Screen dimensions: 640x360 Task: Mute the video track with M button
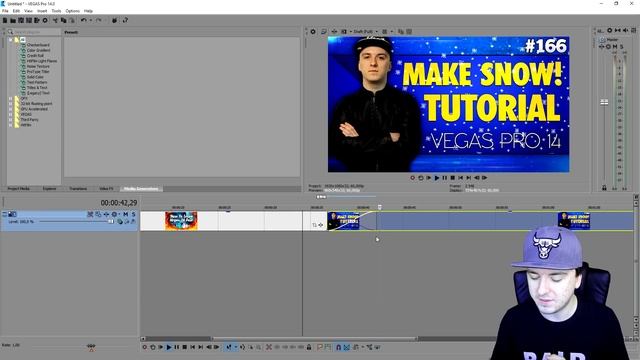126,214
